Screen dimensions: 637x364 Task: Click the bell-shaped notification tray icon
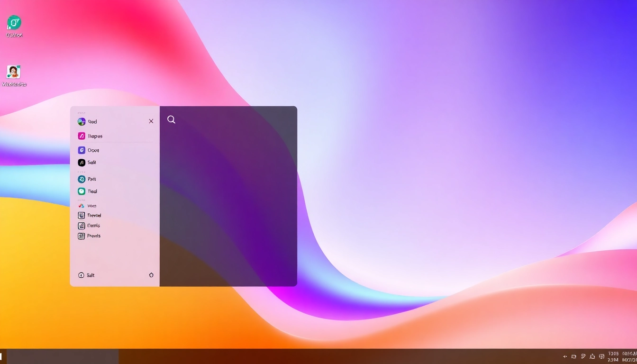592,356
